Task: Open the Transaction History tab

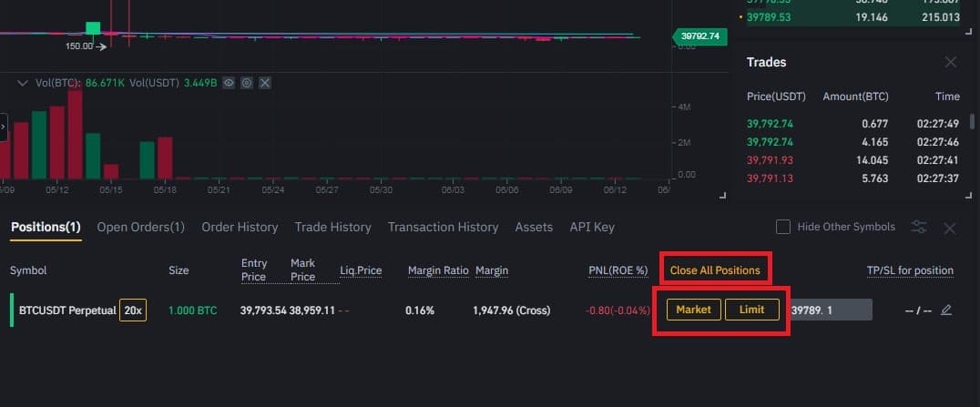Action: 444,228
